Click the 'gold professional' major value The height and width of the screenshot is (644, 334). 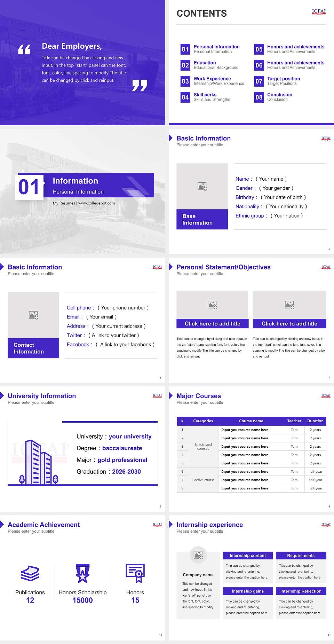coord(122,460)
